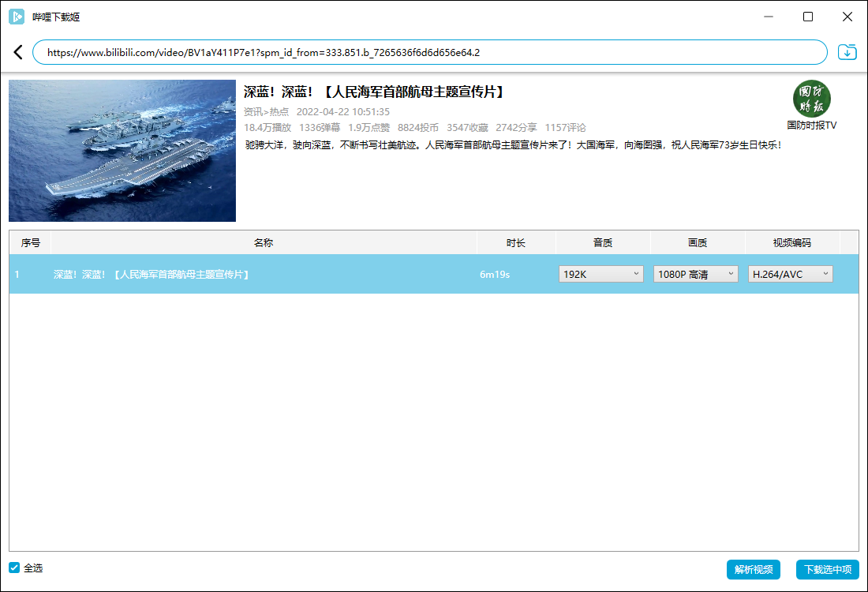This screenshot has height=592, width=868.
Task: Click the 2022-04-22 10:51:35 publish date
Action: tap(343, 112)
